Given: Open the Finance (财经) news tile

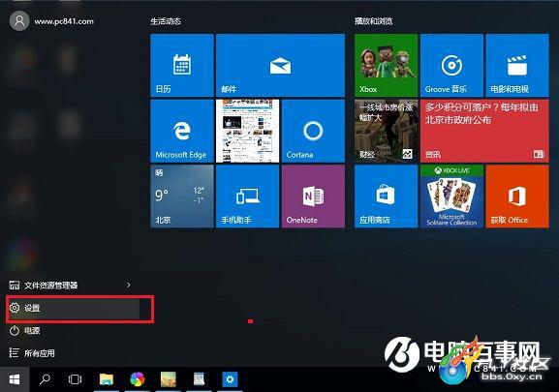Looking at the screenshot, I should (x=387, y=131).
